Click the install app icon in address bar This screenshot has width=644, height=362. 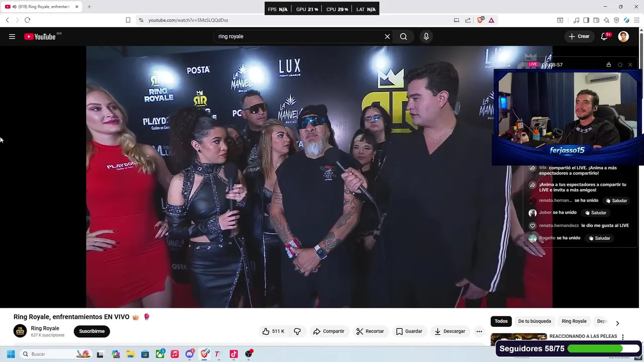pos(456,20)
